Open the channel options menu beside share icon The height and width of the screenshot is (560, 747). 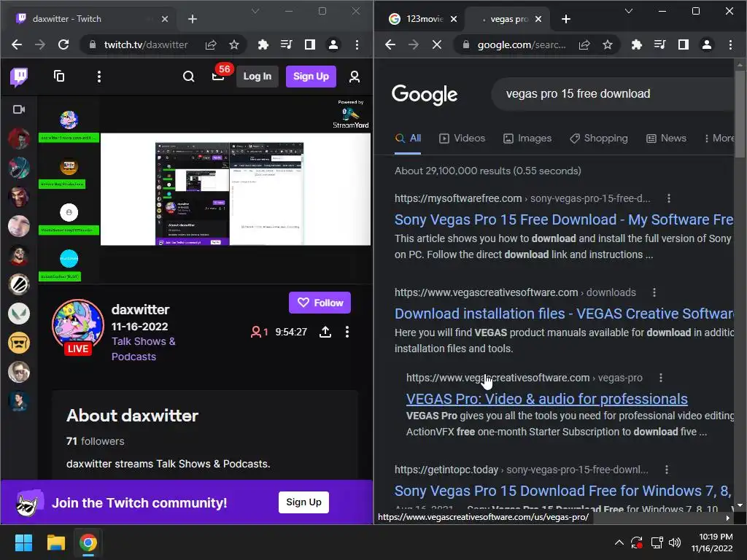tap(347, 332)
